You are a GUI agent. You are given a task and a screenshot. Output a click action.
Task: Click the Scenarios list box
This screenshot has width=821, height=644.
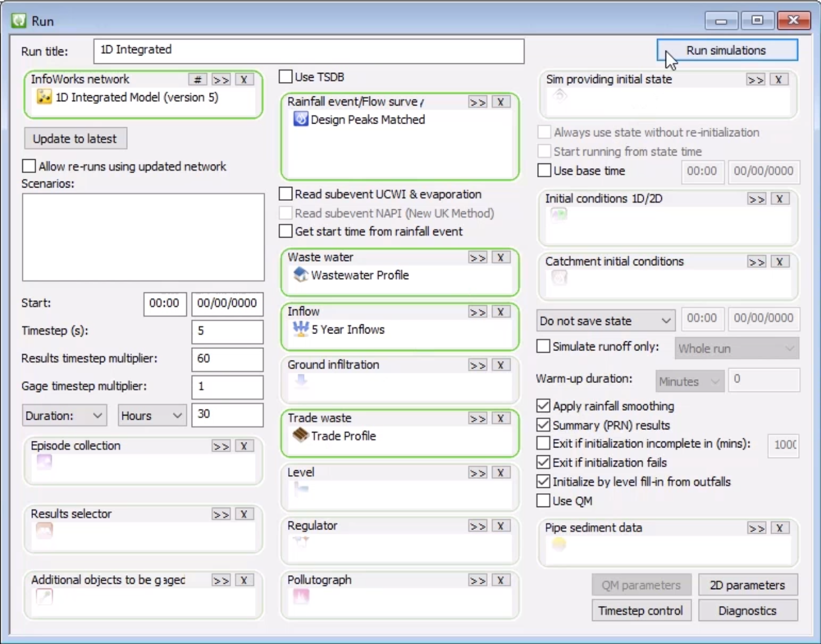[143, 237]
